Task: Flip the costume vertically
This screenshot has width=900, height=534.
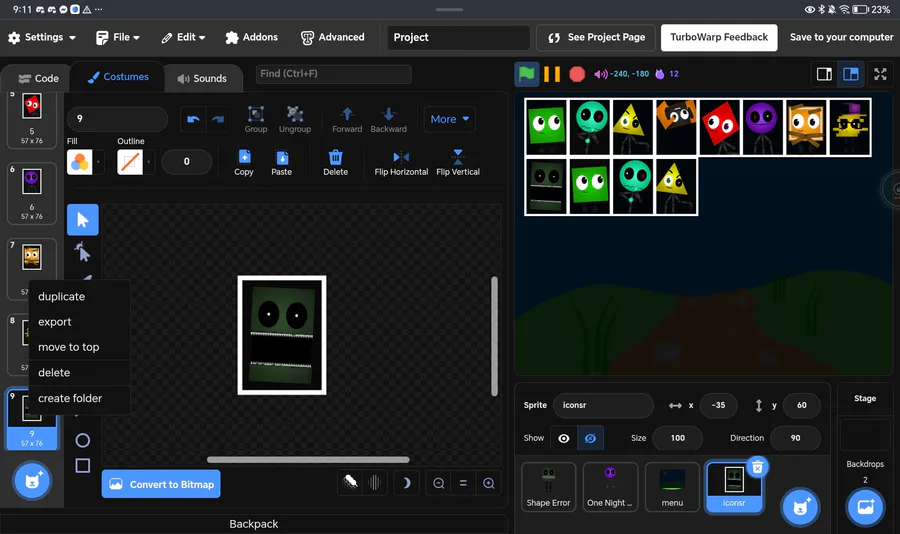Action: coord(457,162)
